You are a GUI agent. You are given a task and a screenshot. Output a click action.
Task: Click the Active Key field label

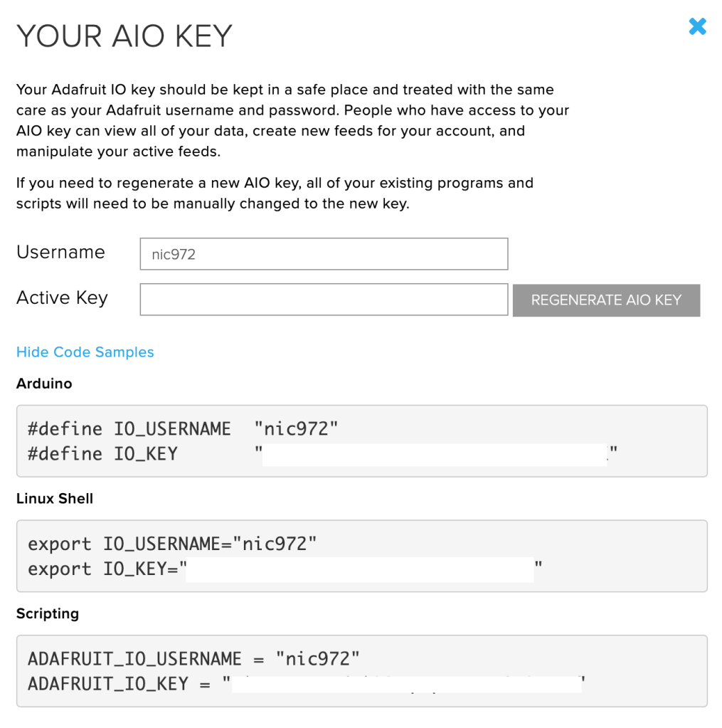click(x=62, y=298)
